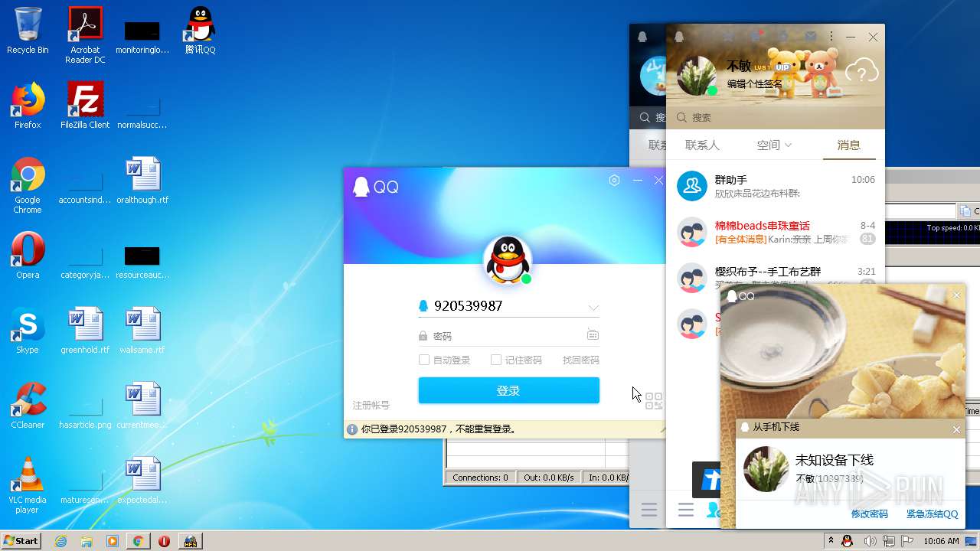
Task: Open Recycle Bin
Action: click(28, 31)
